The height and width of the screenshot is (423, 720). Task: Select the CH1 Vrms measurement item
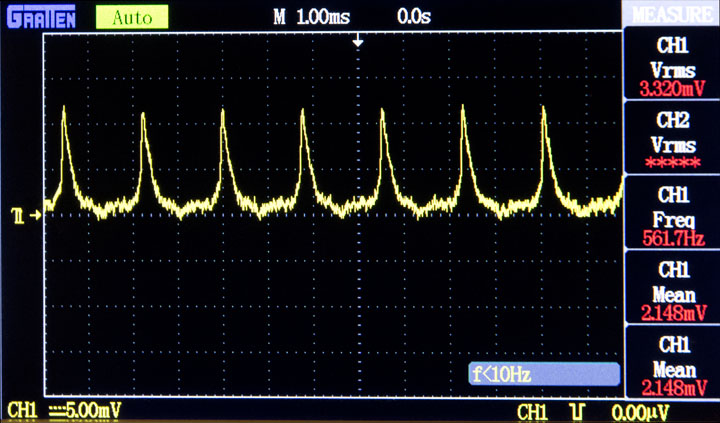672,63
